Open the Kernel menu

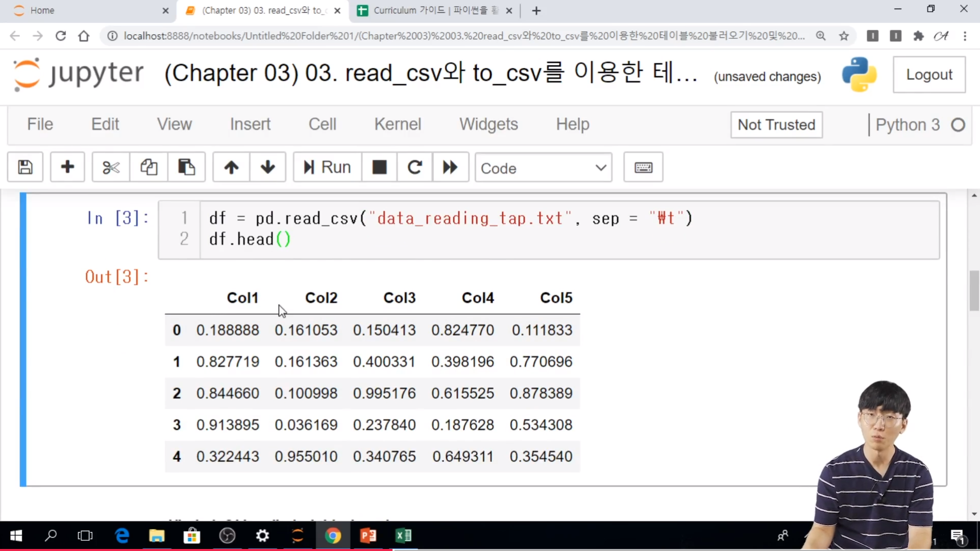coord(398,124)
